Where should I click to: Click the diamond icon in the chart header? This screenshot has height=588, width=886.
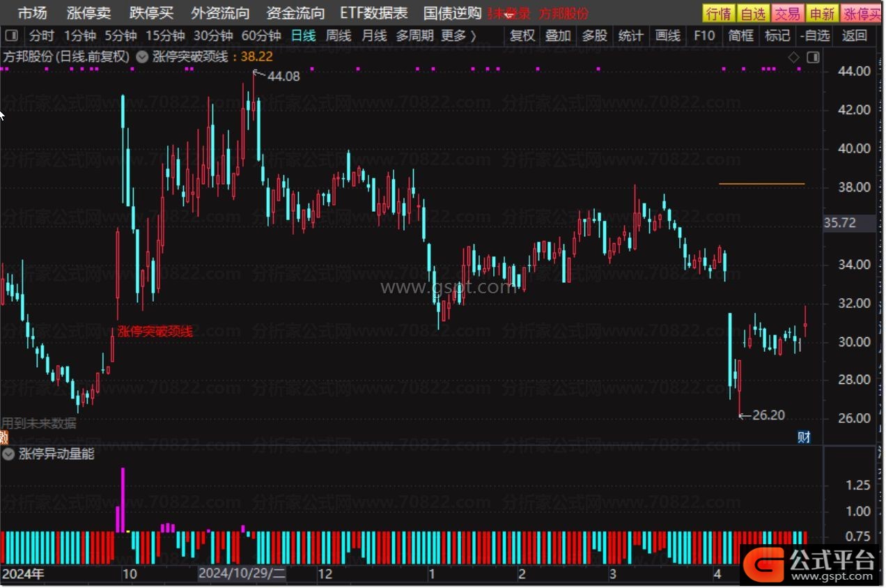point(793,58)
